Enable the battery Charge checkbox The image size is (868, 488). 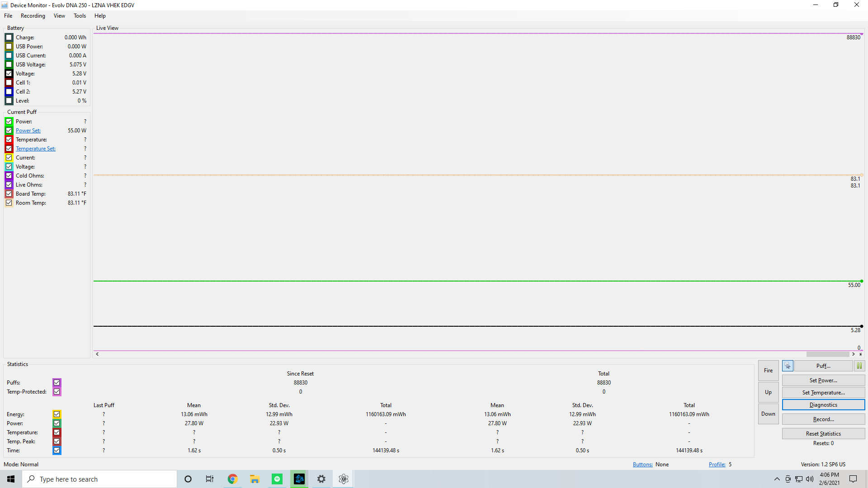click(9, 38)
